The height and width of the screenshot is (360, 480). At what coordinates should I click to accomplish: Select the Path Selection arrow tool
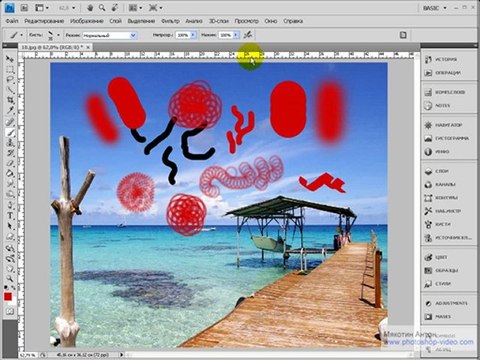pos(10,226)
